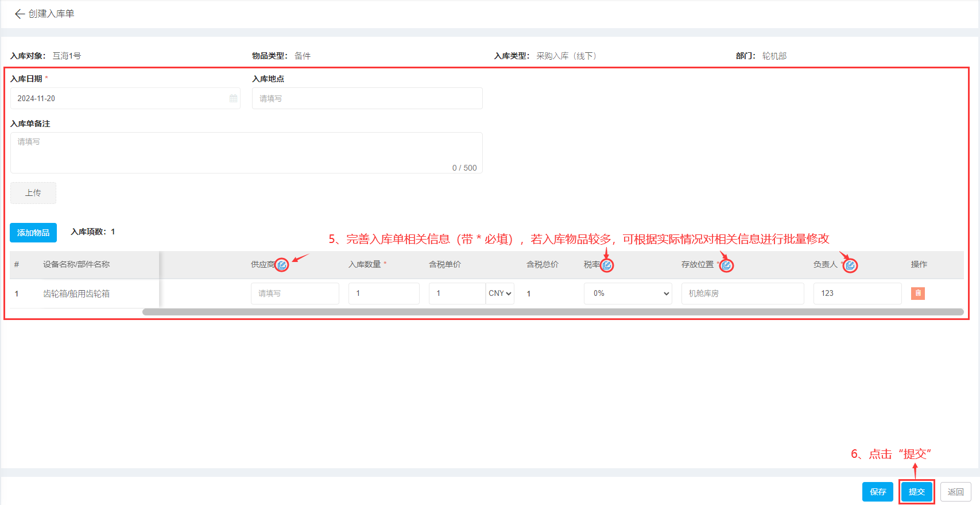Click the back arrow beside 创建入库单
The height and width of the screenshot is (505, 980).
[x=20, y=14]
